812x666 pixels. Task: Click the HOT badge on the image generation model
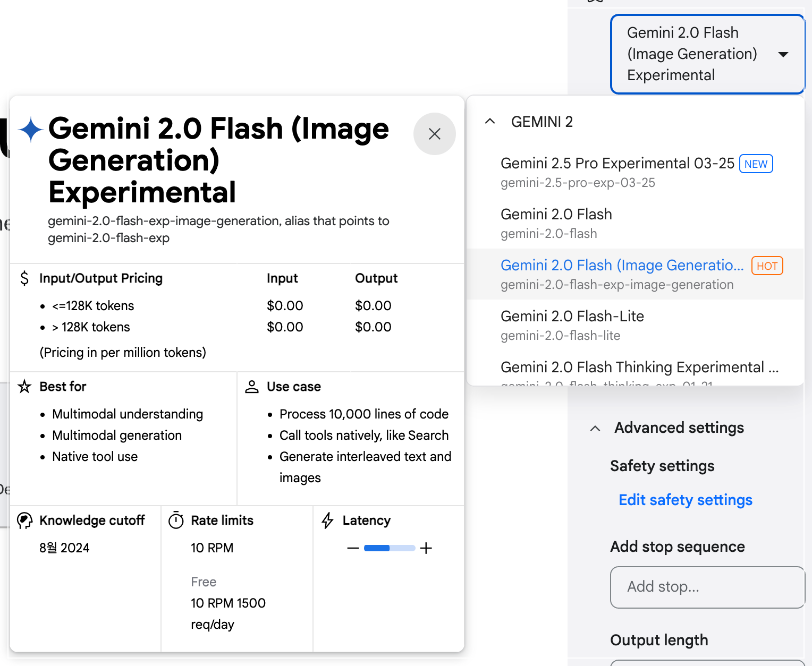point(767,266)
